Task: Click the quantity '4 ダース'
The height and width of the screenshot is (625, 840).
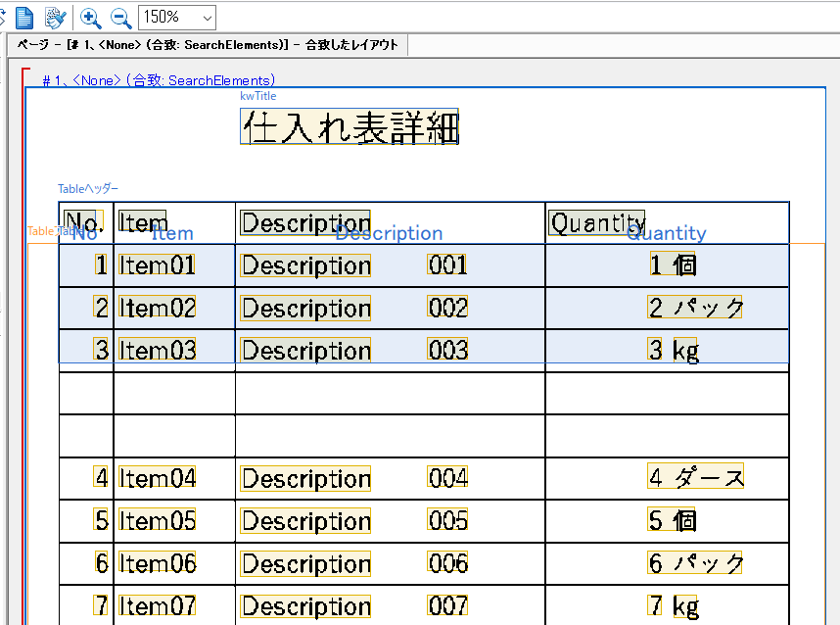Action: (695, 476)
